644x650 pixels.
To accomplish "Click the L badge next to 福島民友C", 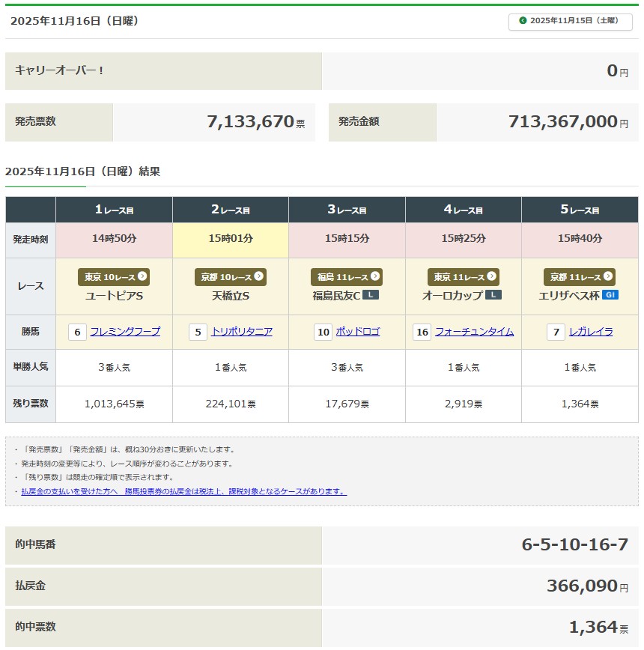I will [x=371, y=295].
